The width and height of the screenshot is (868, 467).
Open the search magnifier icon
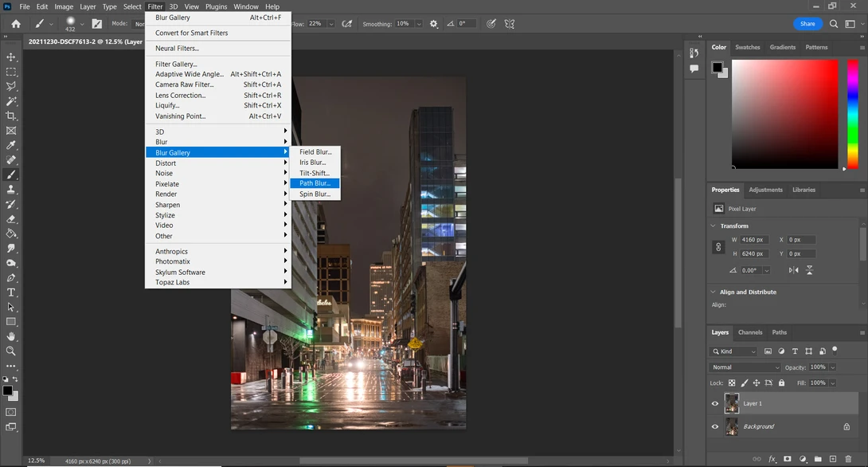point(834,24)
